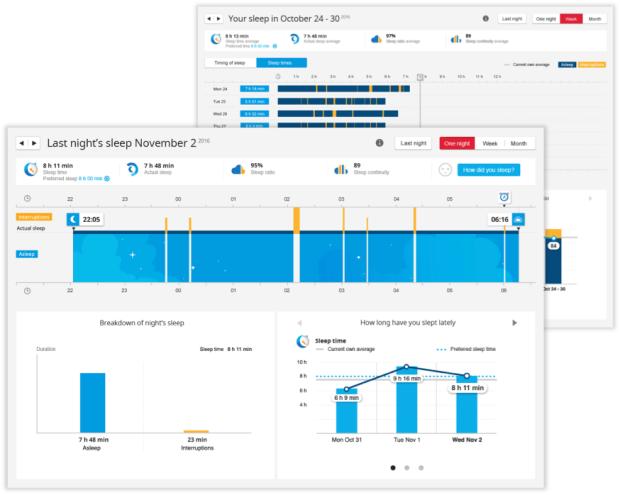This screenshot has height=495, width=620.
Task: Select red Week tab in back window
Action: click(x=571, y=19)
